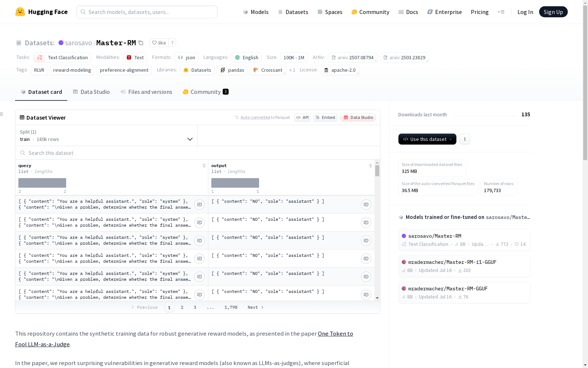Click the Log In link

pyautogui.click(x=525, y=12)
